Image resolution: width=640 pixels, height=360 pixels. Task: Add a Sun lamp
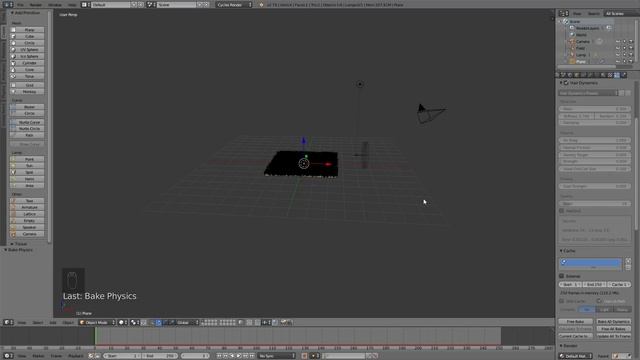click(x=27, y=166)
